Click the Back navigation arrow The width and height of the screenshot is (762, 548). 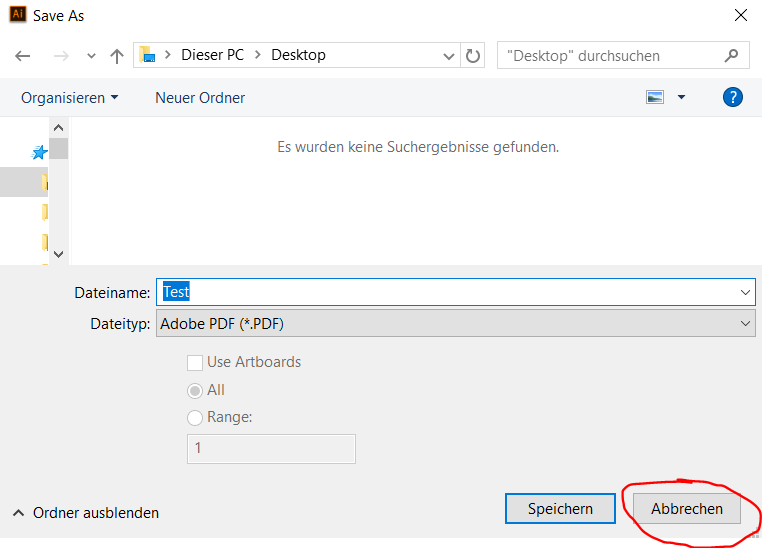coord(23,56)
